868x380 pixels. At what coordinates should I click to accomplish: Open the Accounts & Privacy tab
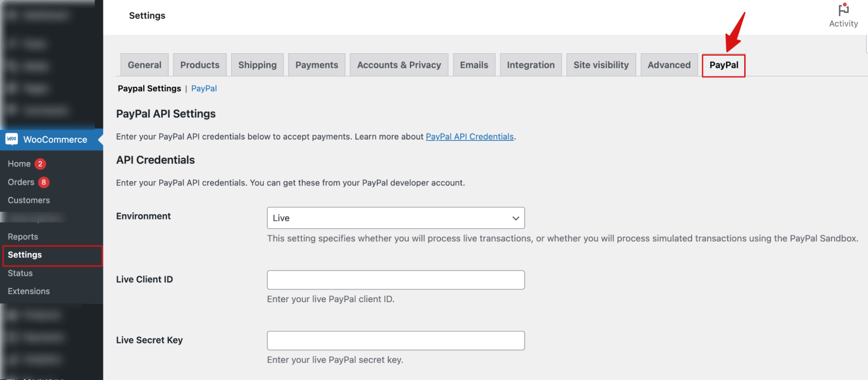coord(399,64)
